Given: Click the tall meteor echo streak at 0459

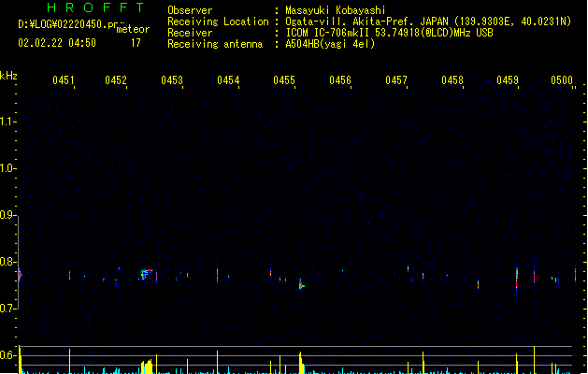Looking at the screenshot, I should point(516,279).
